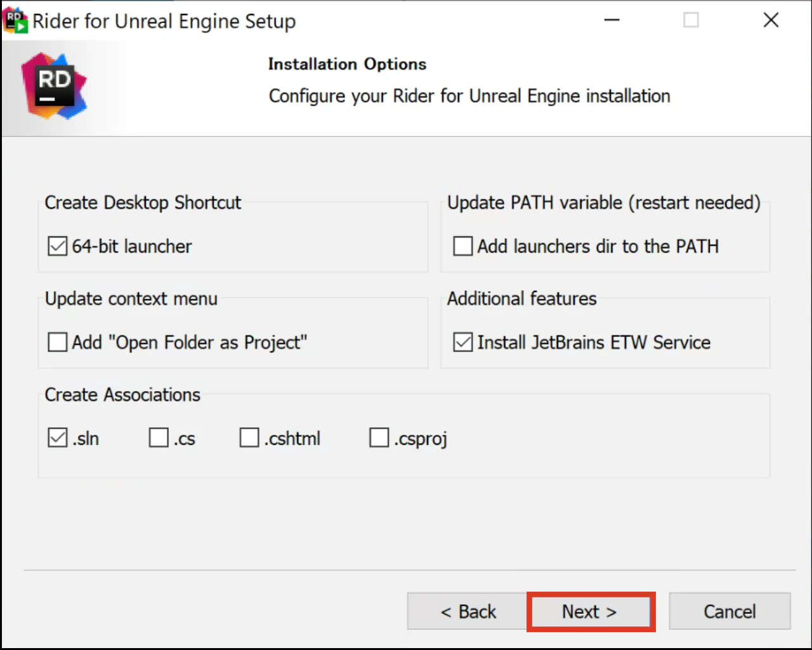Enable Add launchers dir to the PATH

[463, 246]
